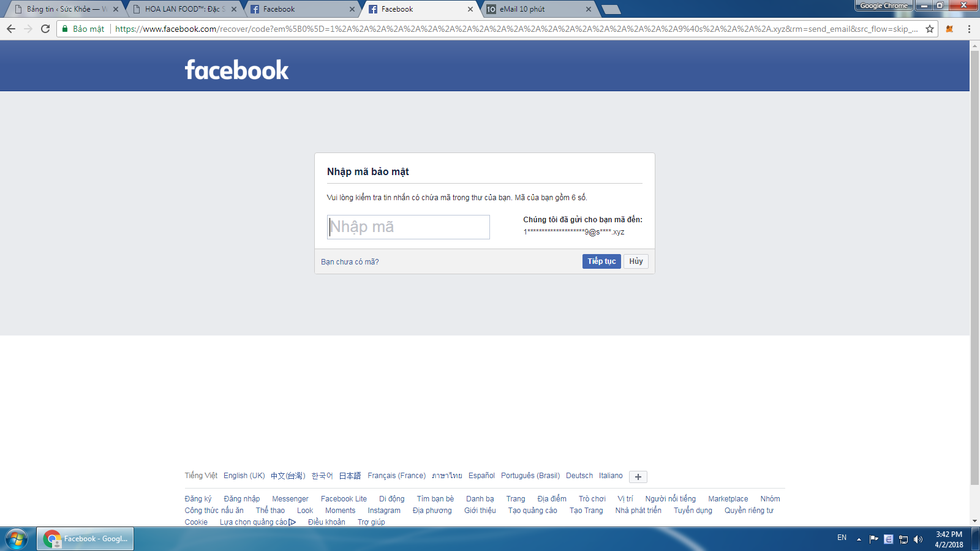Click the secure padlock icon in address bar
Image resolution: width=980 pixels, height=551 pixels.
(x=65, y=29)
